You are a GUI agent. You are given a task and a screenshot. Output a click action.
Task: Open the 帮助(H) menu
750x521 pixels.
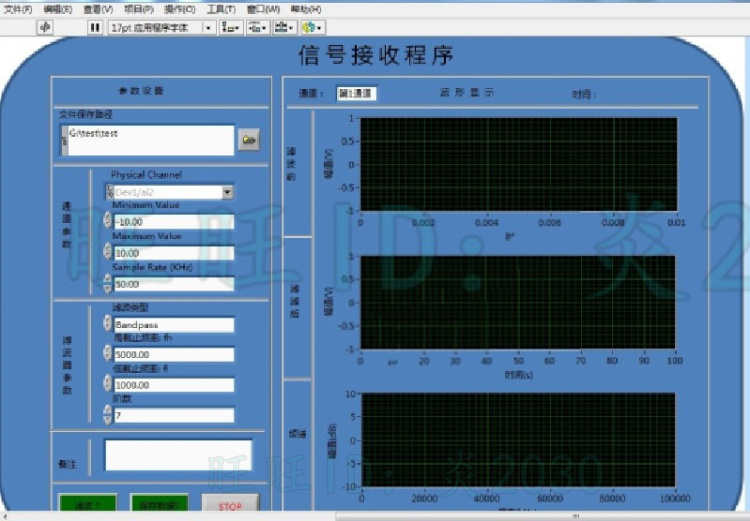point(306,9)
